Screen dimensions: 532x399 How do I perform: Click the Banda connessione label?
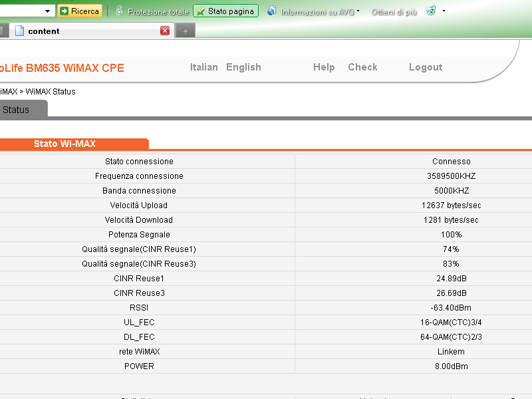139,191
